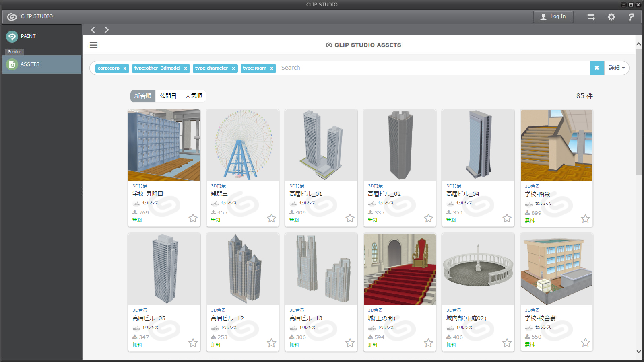Click the Log In button
Viewport: 644px width, 362px height.
click(553, 16)
